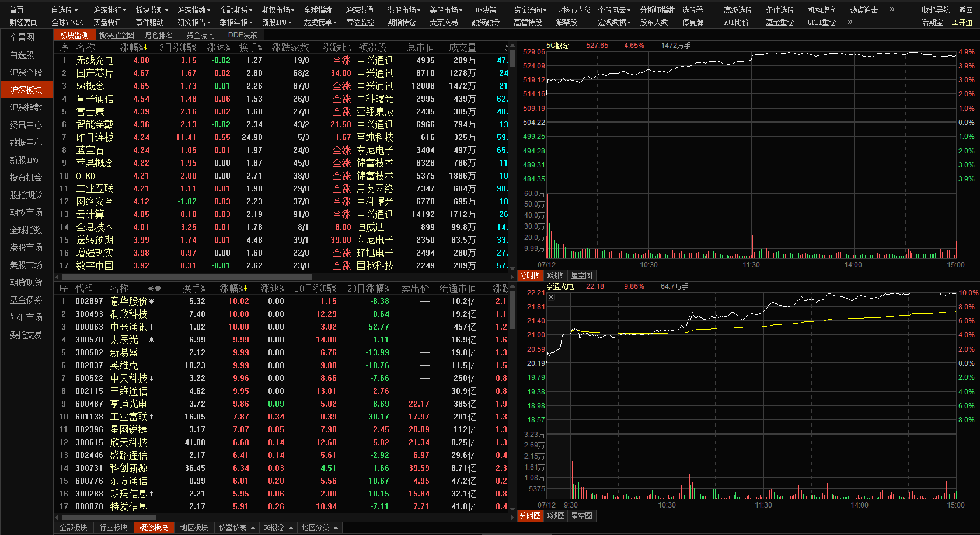Image resolution: width=980 pixels, height=535 pixels.
Task: Expand the 港股市场 dropdown in the top menu
Action: (x=404, y=10)
